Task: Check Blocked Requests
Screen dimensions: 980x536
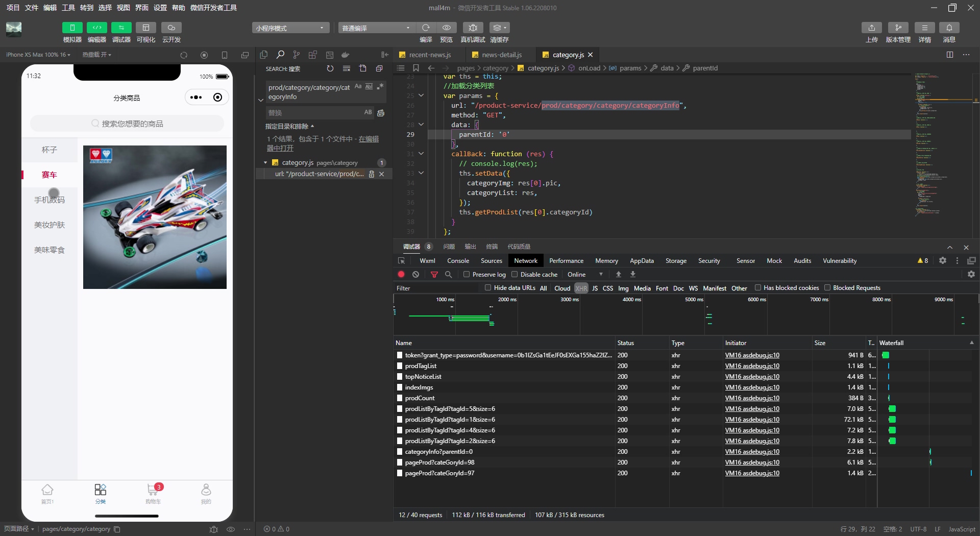Action: (827, 287)
